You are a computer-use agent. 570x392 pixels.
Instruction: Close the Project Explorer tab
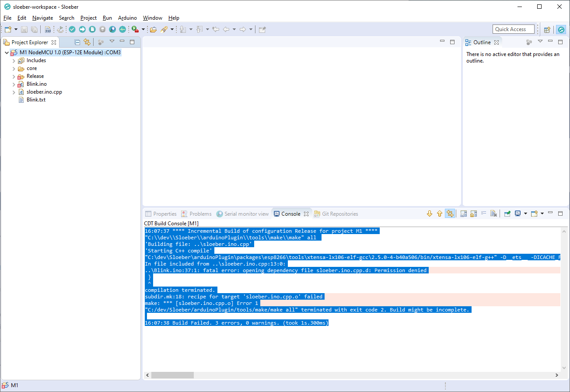point(54,42)
